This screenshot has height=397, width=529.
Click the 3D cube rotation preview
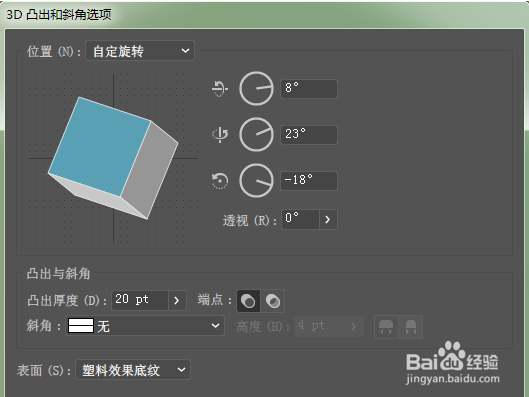point(113,158)
